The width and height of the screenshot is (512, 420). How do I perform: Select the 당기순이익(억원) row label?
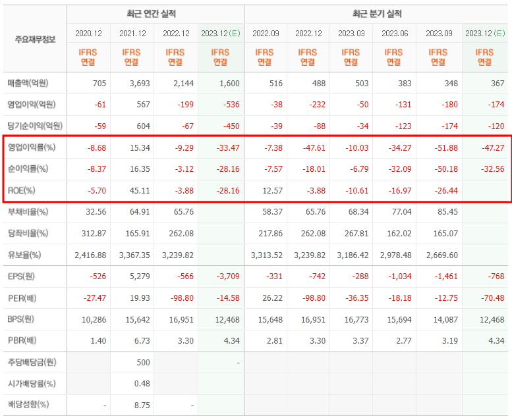click(35, 126)
